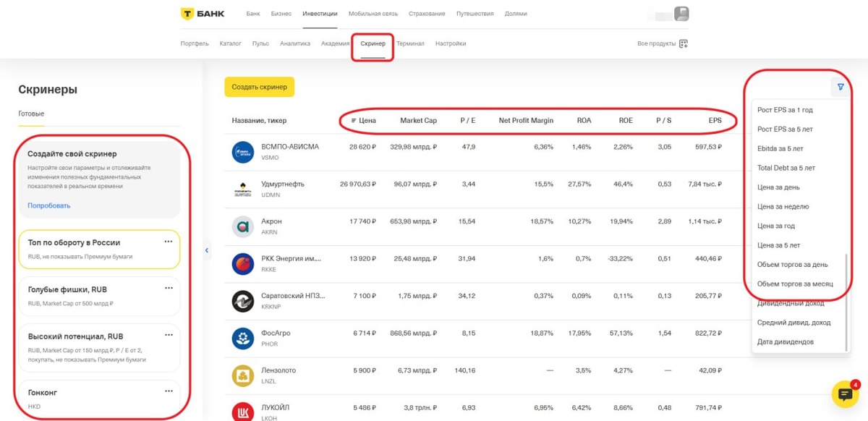
Task: Click the РКК Энергия company logo
Action: click(242, 264)
